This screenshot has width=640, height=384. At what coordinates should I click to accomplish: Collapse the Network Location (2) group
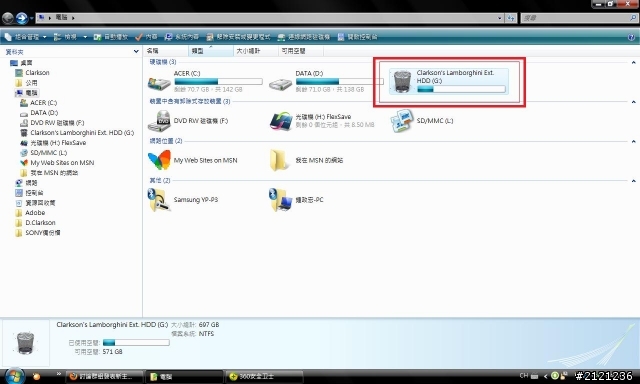[633, 141]
